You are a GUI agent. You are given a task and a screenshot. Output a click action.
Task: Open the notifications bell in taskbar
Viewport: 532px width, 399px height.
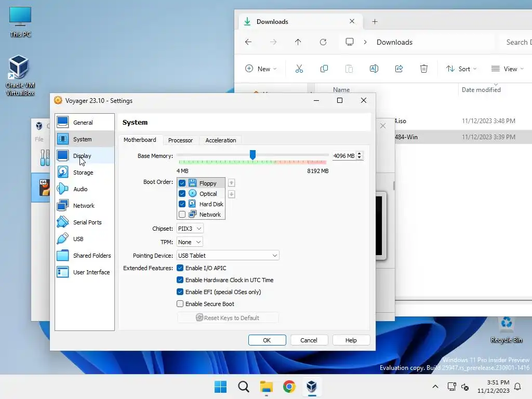(x=518, y=387)
